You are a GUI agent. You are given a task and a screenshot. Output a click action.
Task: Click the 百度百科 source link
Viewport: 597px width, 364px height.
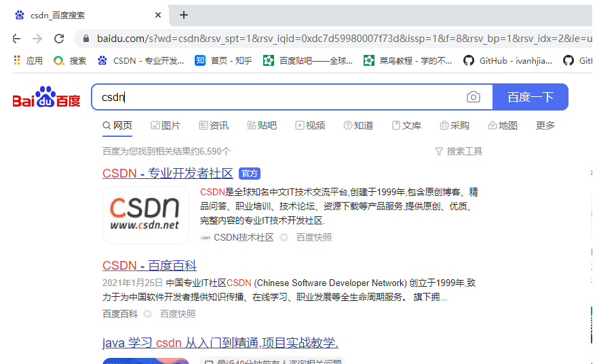(120, 314)
